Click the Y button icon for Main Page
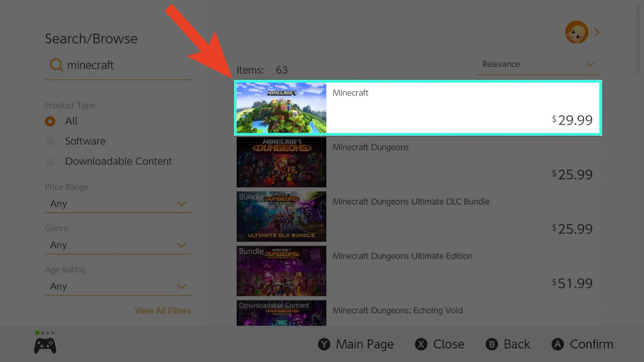 (324, 344)
